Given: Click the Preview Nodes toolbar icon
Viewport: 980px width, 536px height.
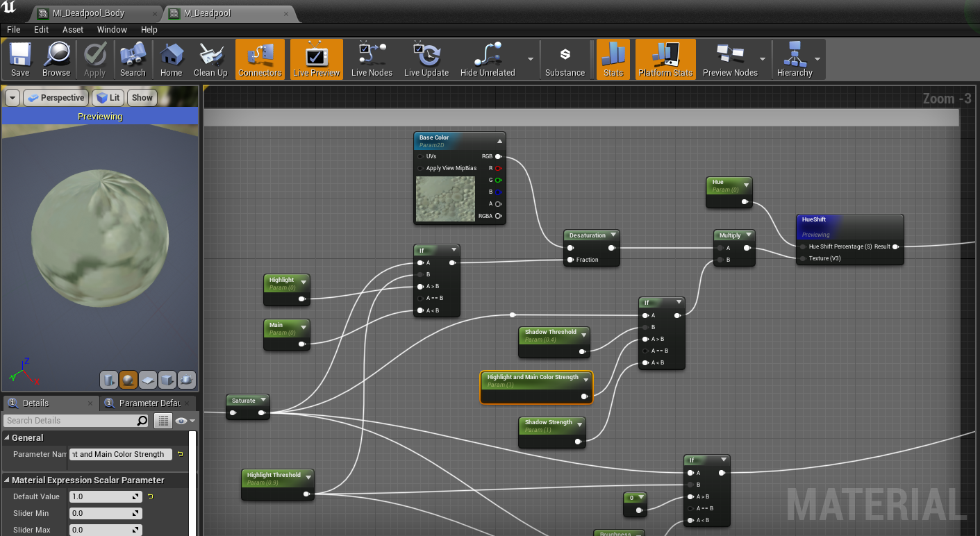Looking at the screenshot, I should 730,59.
